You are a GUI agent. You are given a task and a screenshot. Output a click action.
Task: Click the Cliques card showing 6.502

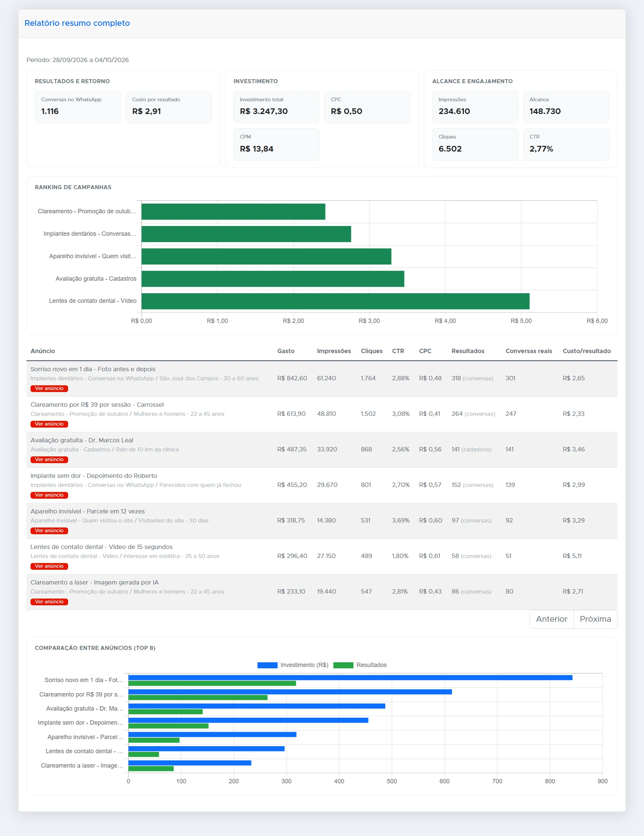coord(475,144)
